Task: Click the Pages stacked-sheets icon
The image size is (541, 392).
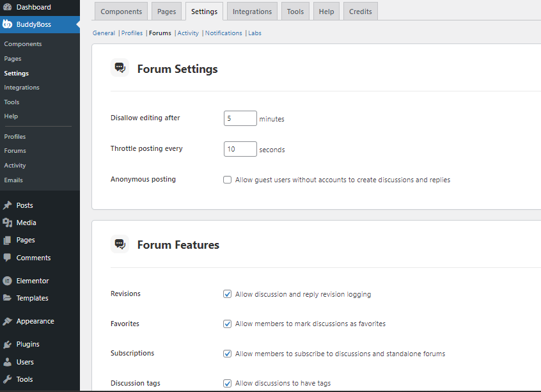Action: pos(7,240)
